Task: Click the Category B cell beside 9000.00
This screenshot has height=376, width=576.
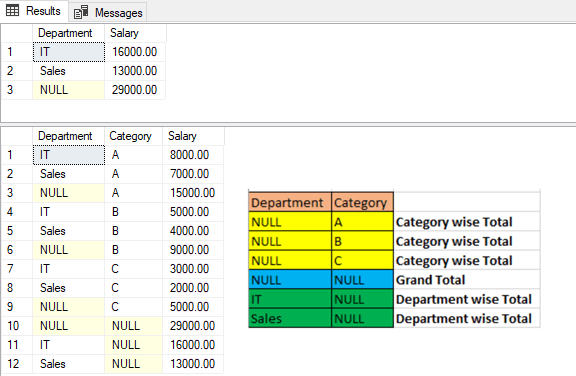Action: [133, 250]
